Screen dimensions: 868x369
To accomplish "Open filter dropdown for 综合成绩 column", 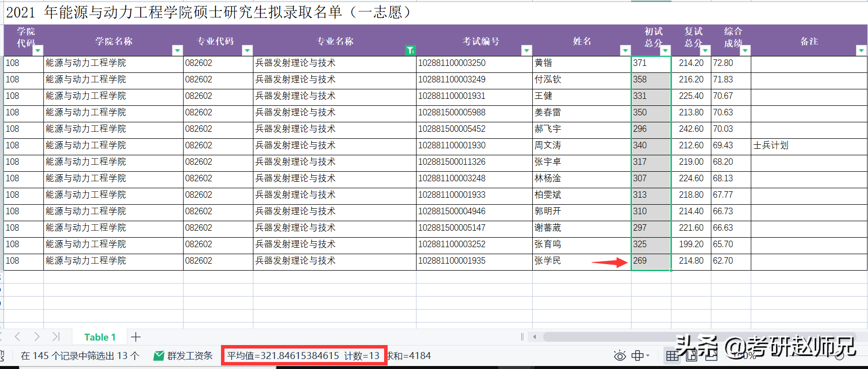I will click(745, 50).
